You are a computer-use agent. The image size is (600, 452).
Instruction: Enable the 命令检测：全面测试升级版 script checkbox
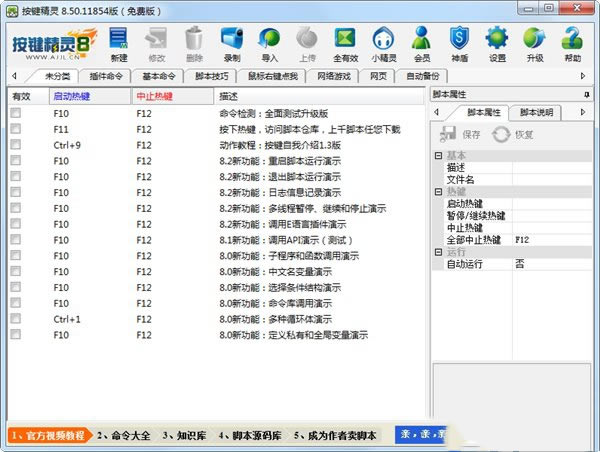pos(15,114)
